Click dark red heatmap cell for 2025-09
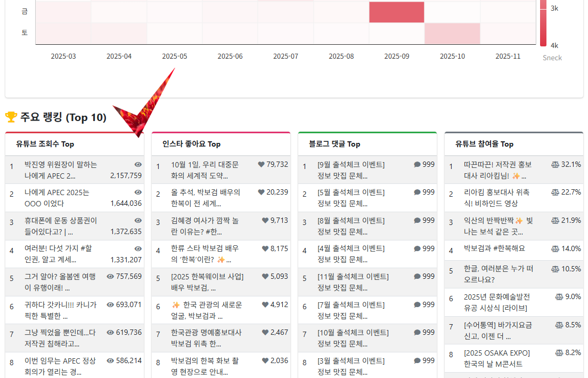Screen dimensions: 588x378 click(x=396, y=12)
